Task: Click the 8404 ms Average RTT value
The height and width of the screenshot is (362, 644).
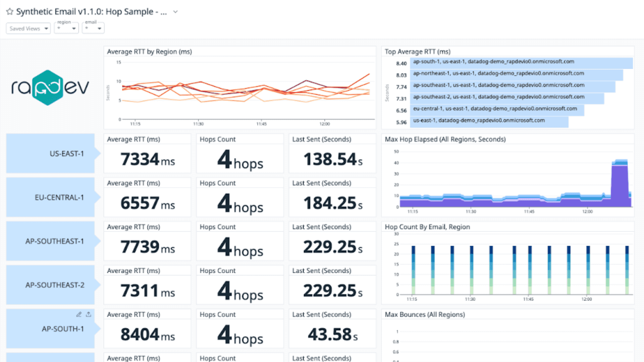Action: point(148,335)
